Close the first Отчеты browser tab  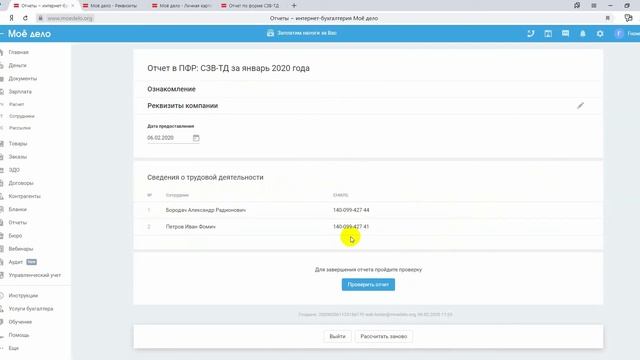coord(73,6)
